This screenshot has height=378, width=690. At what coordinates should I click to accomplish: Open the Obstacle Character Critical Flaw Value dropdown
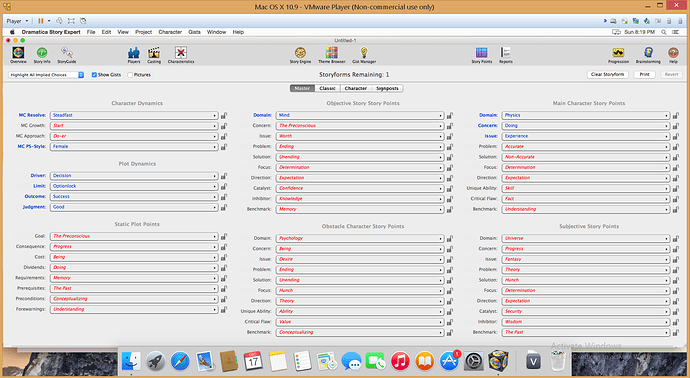pos(360,322)
